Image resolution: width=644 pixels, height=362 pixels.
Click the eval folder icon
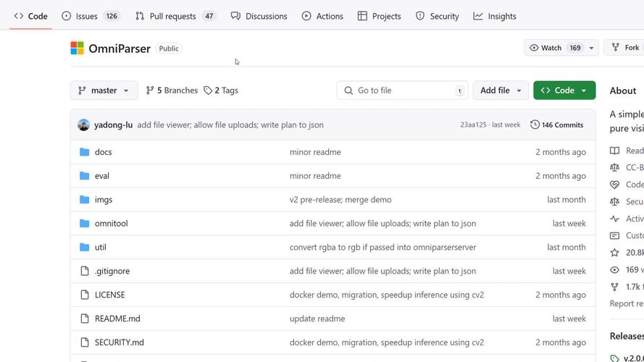[85, 176]
